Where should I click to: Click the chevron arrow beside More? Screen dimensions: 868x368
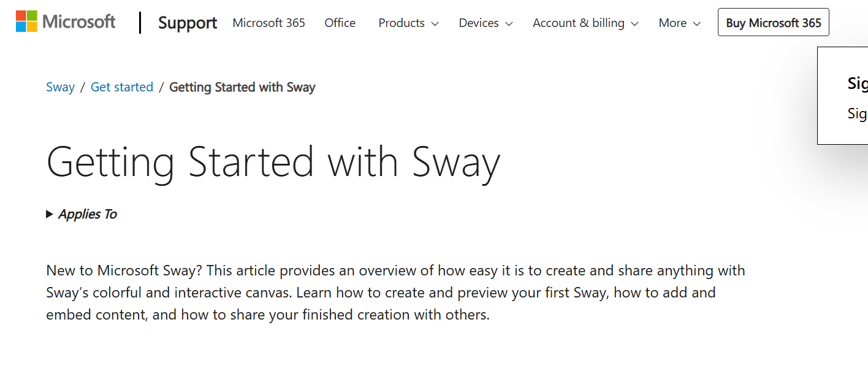[x=697, y=24]
